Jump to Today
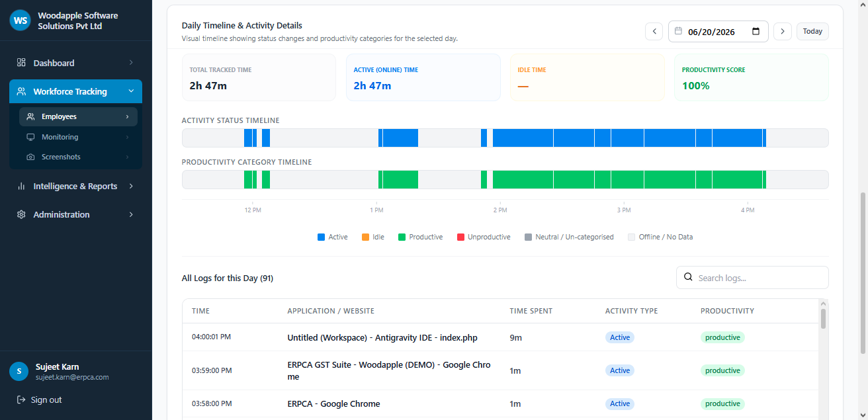This screenshot has height=420, width=868. click(x=812, y=31)
